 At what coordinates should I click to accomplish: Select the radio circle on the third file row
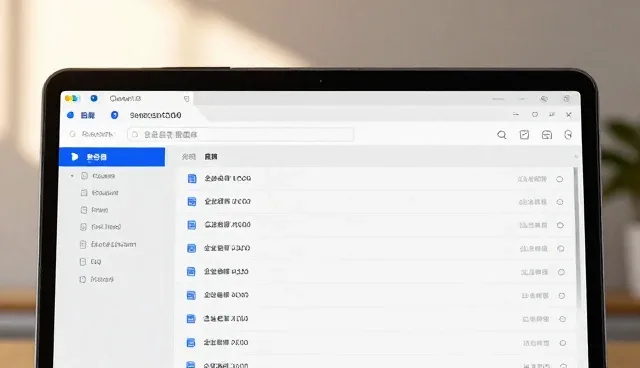[x=560, y=225]
